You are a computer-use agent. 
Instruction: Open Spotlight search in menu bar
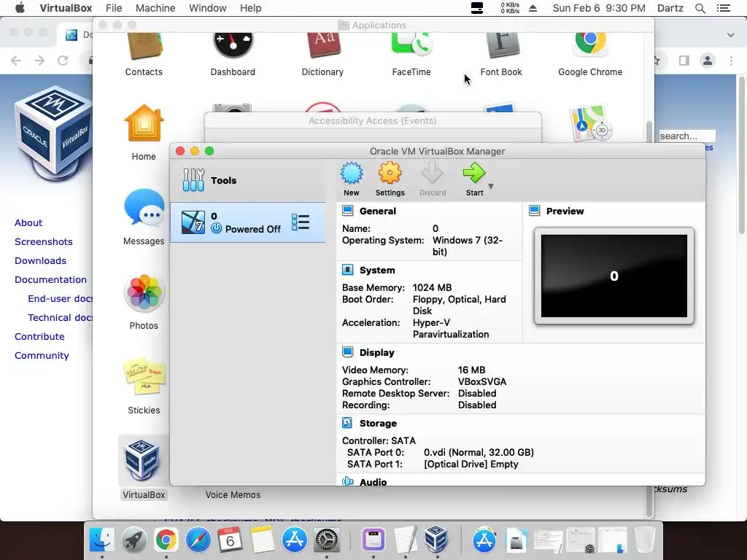click(x=700, y=8)
